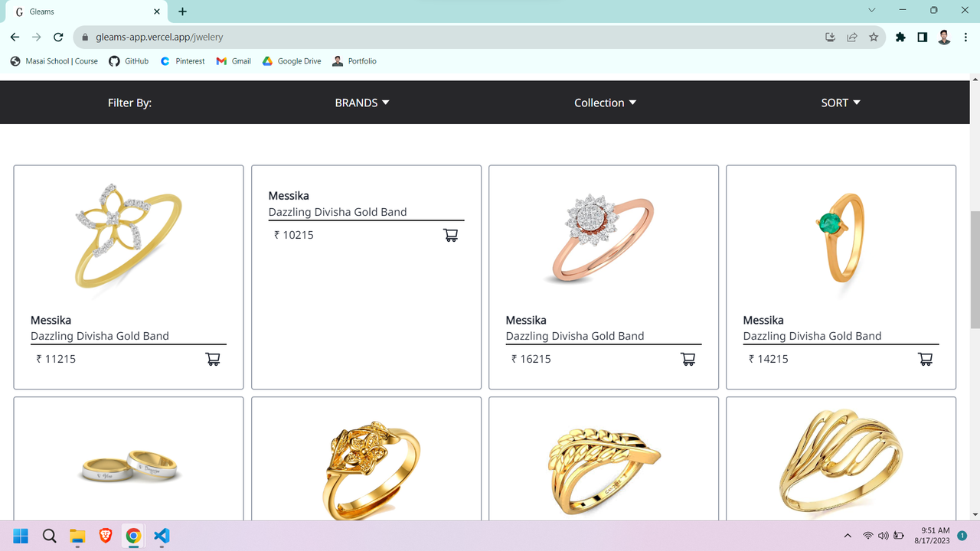This screenshot has height=551, width=980.
Task: Open the tab search chevron
Action: click(x=871, y=11)
